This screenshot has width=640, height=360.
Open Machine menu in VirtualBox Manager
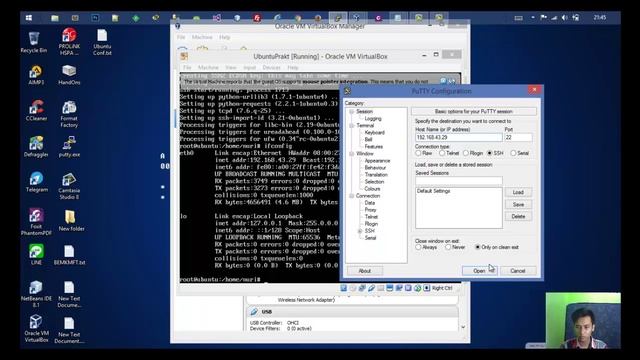point(202,37)
